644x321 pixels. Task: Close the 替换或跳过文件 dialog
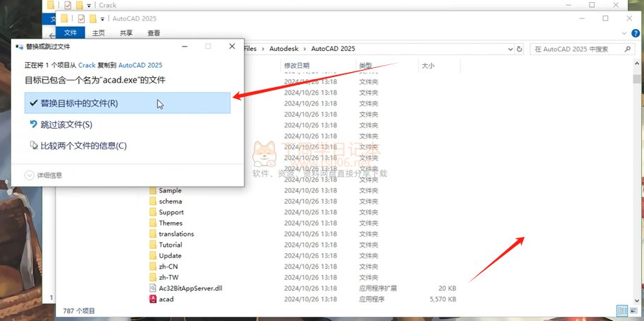(232, 47)
